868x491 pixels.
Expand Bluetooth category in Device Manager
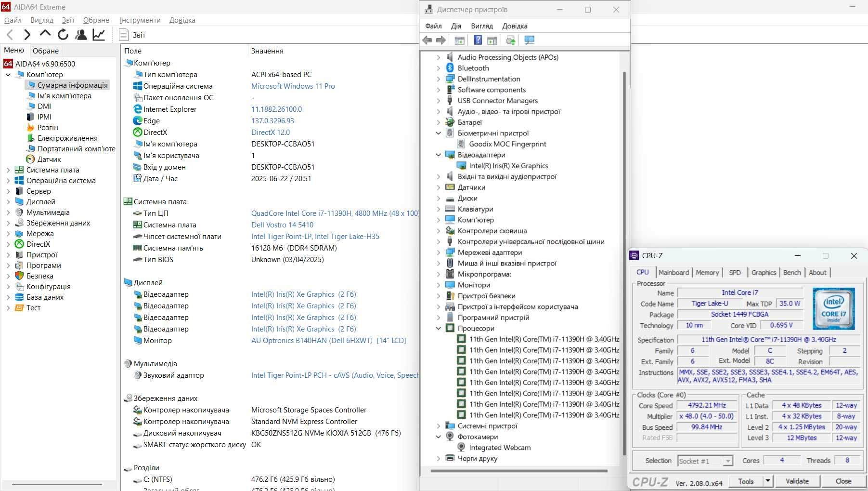point(438,68)
